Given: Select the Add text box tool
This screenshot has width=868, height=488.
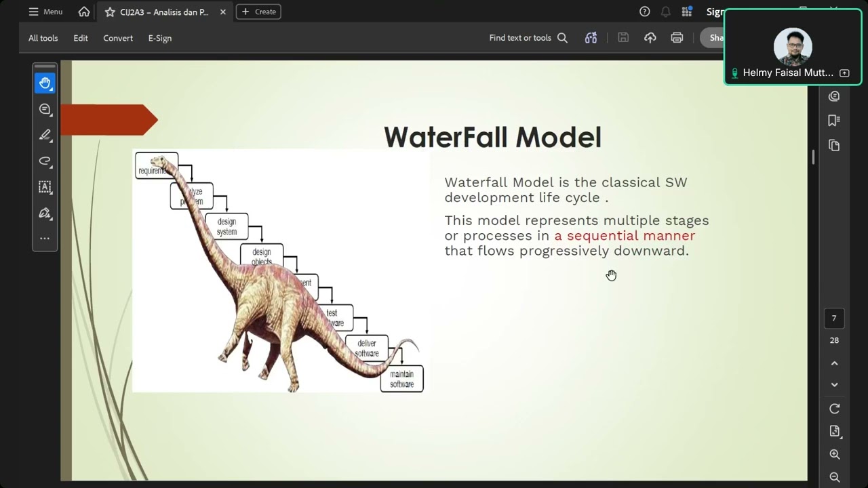Looking at the screenshot, I should [x=45, y=187].
